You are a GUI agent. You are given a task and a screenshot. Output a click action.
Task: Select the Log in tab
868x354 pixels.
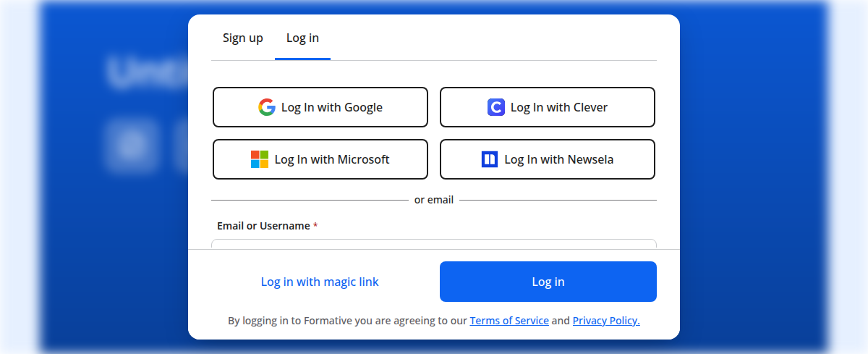(x=302, y=38)
